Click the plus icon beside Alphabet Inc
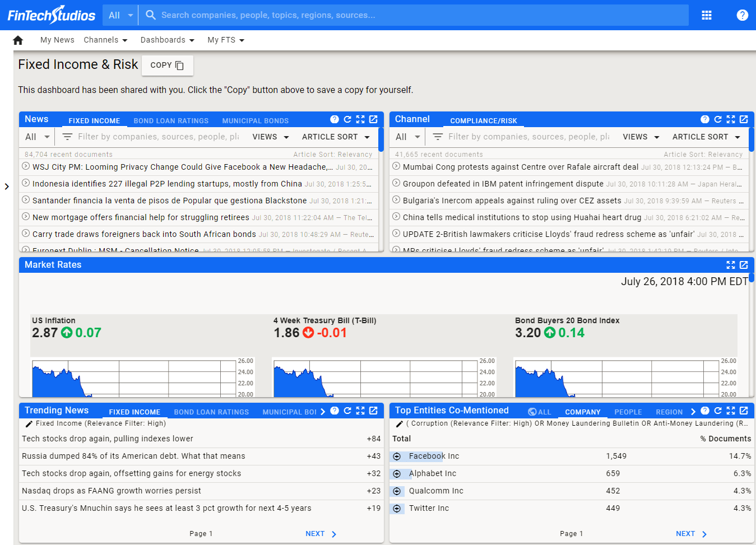Image resolution: width=756 pixels, height=545 pixels. pos(397,474)
